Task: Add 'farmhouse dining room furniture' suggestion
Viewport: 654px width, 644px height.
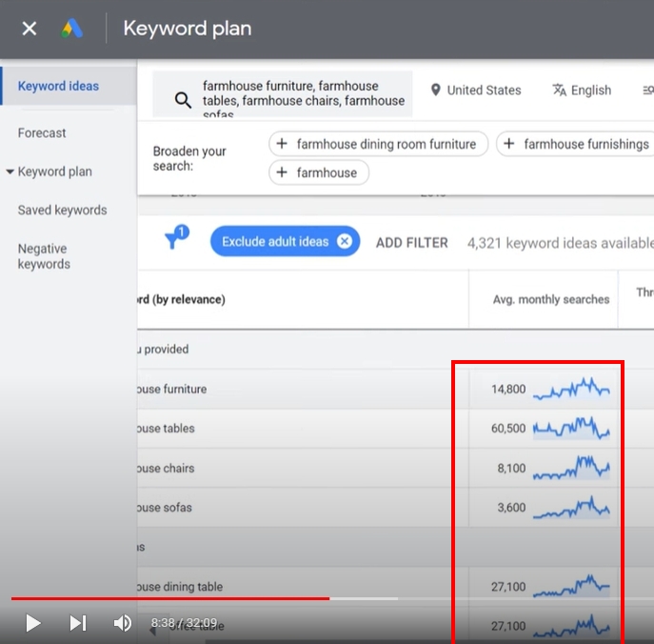Action: coord(378,144)
